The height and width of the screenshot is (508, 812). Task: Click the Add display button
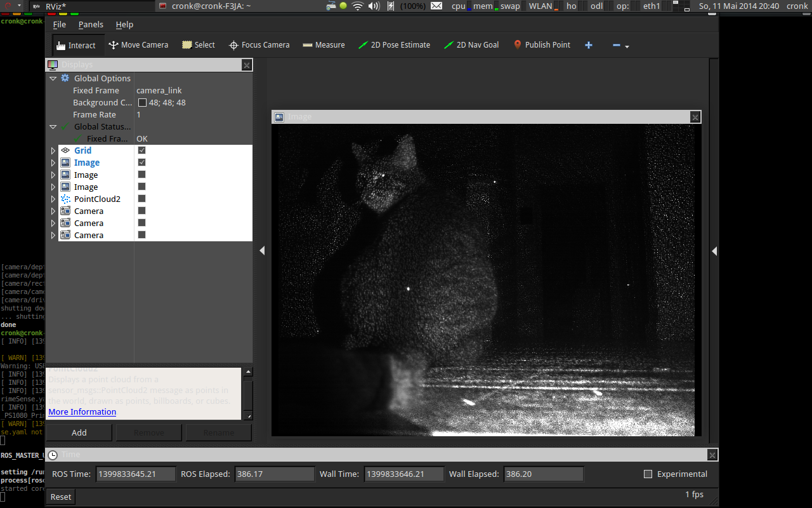tap(79, 432)
